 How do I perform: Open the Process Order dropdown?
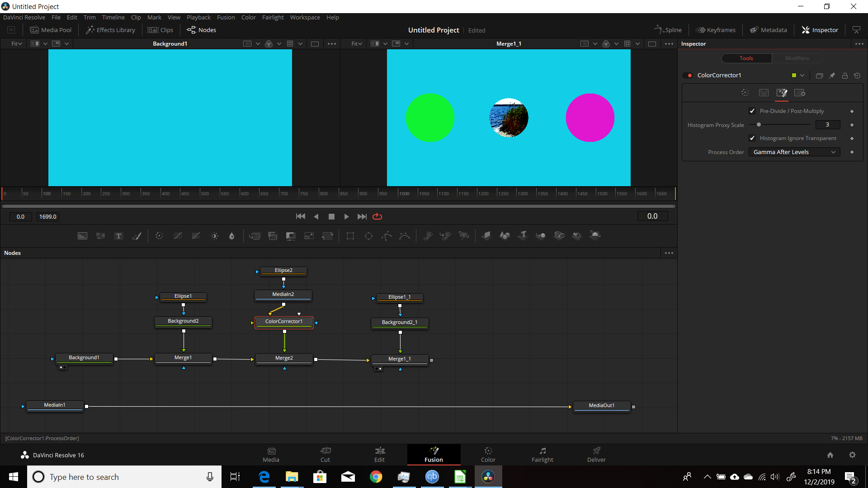[794, 152]
